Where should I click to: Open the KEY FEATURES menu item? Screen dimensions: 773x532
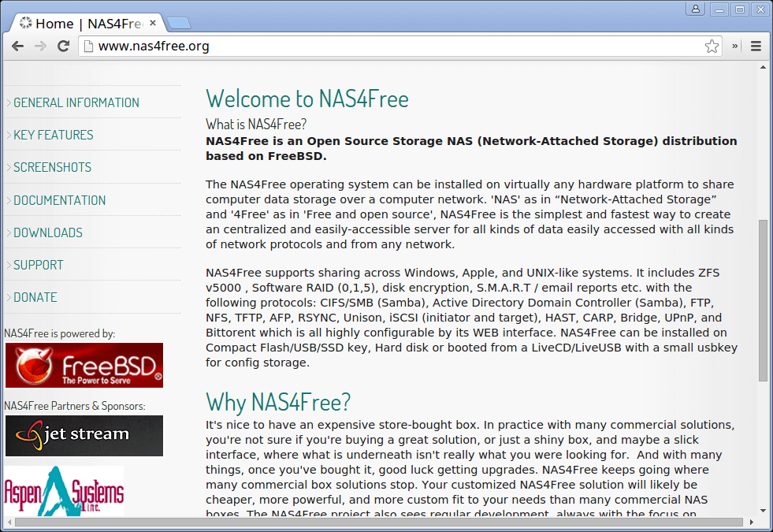click(54, 135)
